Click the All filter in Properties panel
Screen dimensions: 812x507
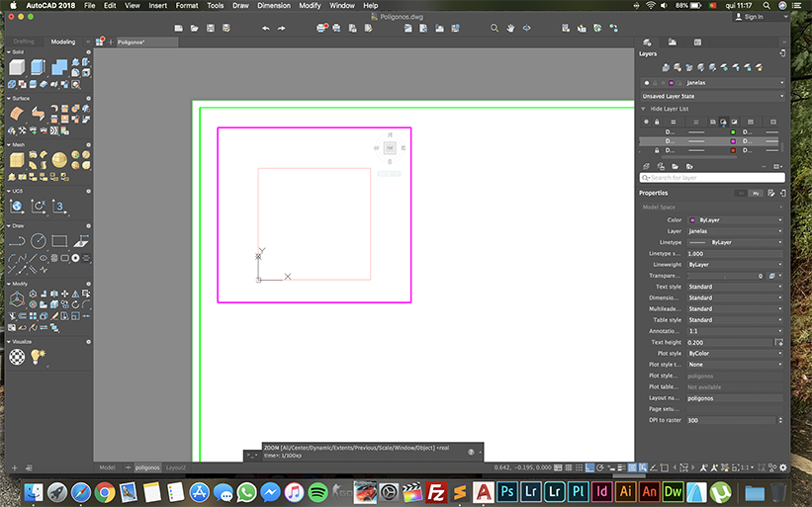click(741, 194)
